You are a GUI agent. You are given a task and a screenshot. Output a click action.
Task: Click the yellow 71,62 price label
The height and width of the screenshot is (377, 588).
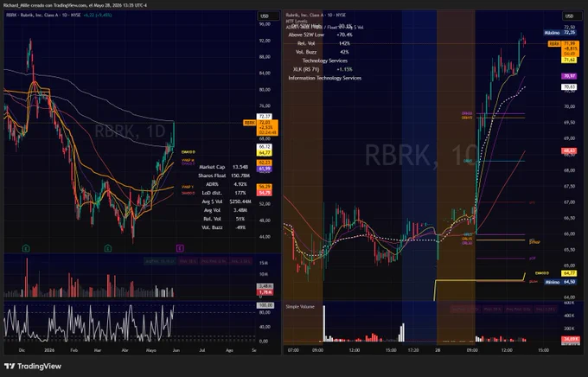[569, 60]
